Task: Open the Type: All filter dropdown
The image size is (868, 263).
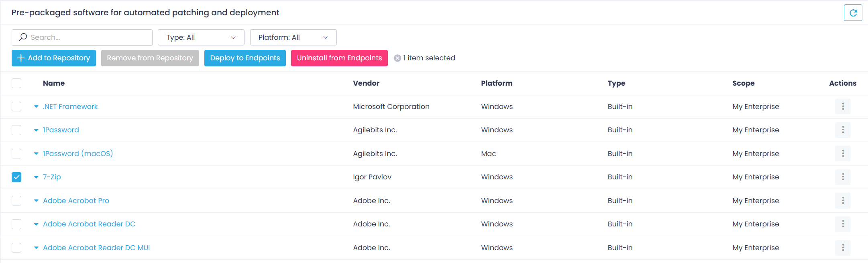Action: [201, 37]
